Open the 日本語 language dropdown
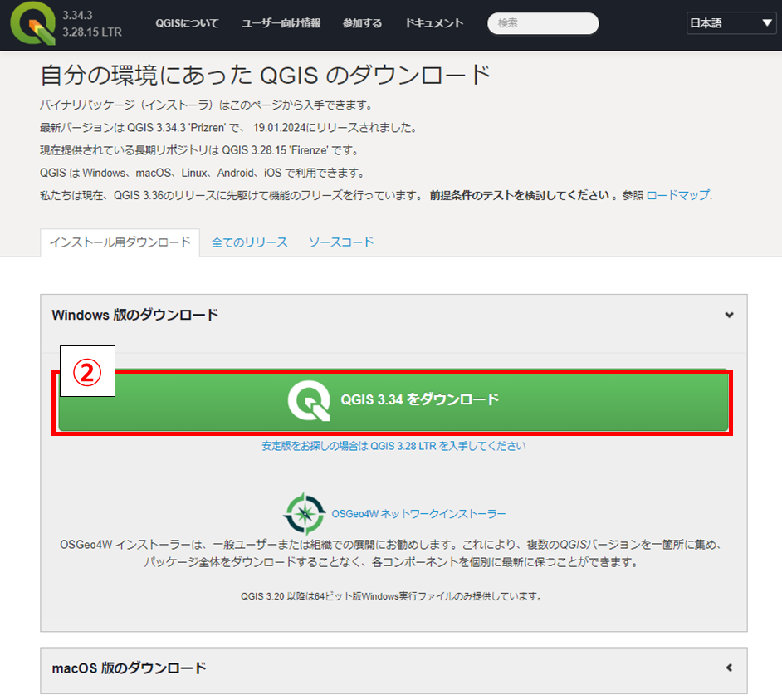The height and width of the screenshot is (700, 782). coord(731,23)
